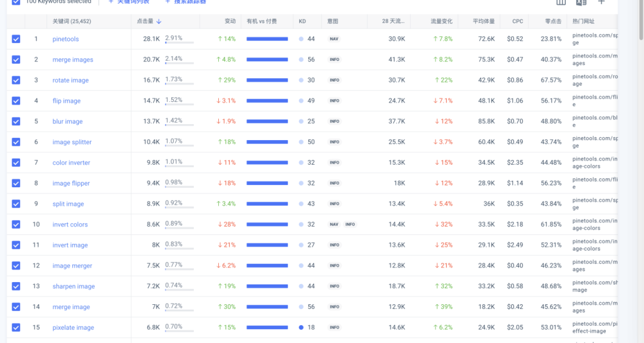644x343 pixels.
Task: Click the dark blue KD dot for pixelate image
Action: point(301,327)
